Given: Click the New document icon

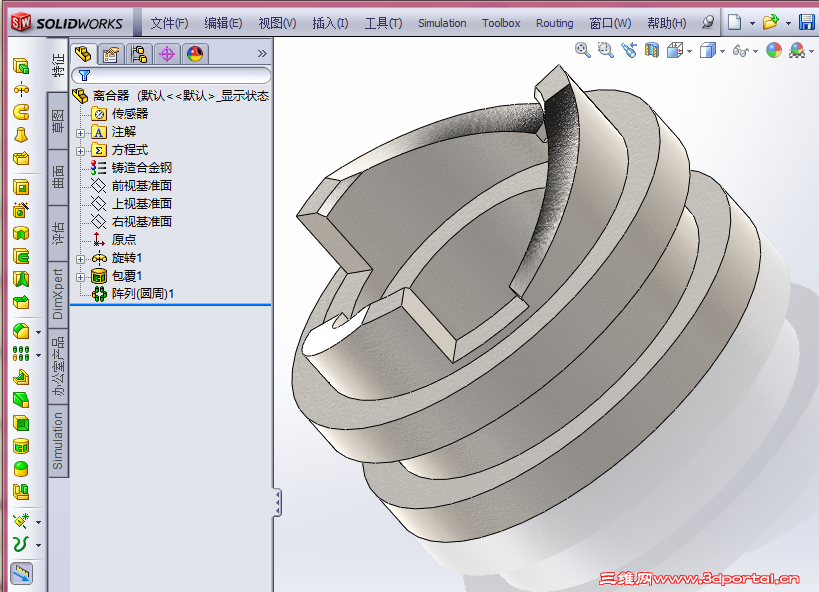Looking at the screenshot, I should tap(734, 22).
